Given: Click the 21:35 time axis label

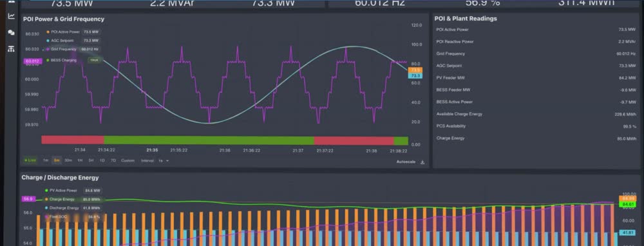Looking at the screenshot, I should point(153,150).
